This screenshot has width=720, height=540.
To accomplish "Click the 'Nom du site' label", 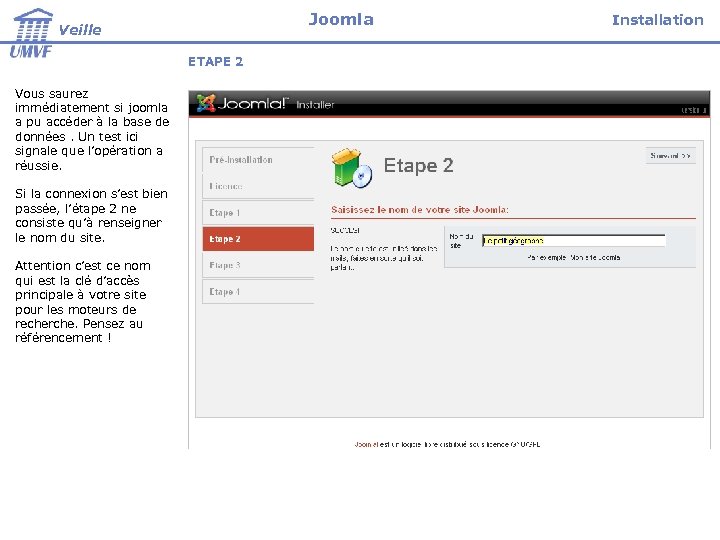I will pyautogui.click(x=461, y=241).
